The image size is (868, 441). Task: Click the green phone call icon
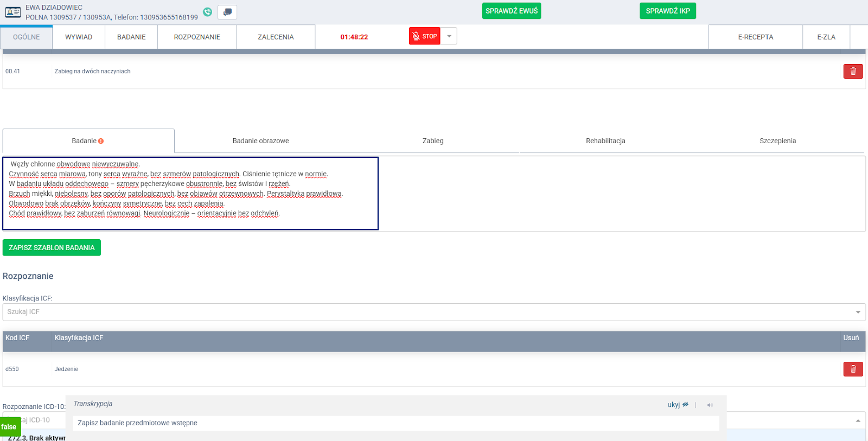pos(207,12)
